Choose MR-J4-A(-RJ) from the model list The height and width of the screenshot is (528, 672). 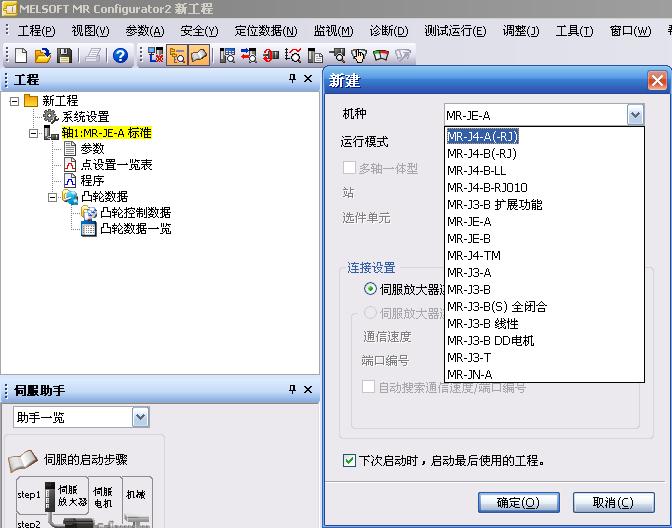click(x=544, y=136)
